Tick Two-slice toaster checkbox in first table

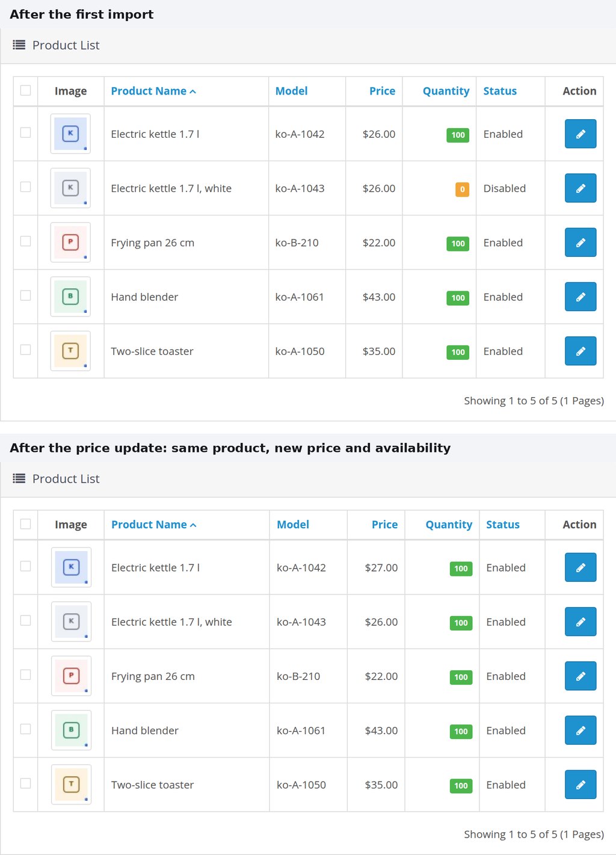tap(25, 350)
